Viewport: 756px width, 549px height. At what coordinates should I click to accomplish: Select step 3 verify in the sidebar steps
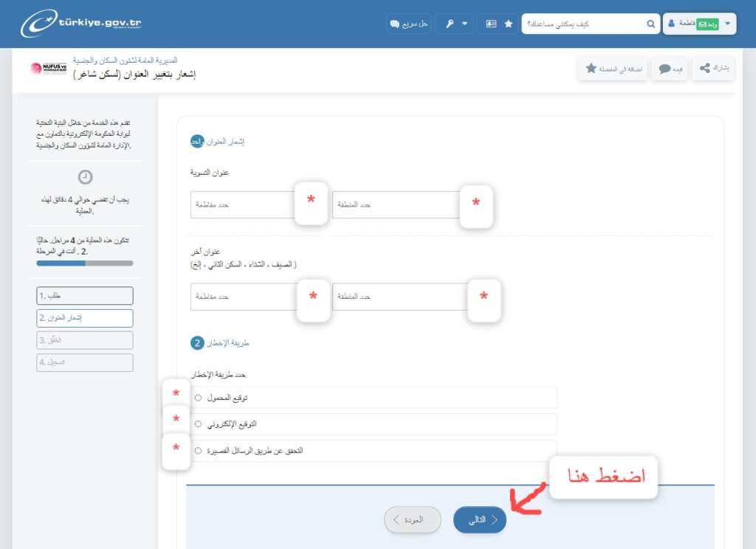click(x=84, y=340)
